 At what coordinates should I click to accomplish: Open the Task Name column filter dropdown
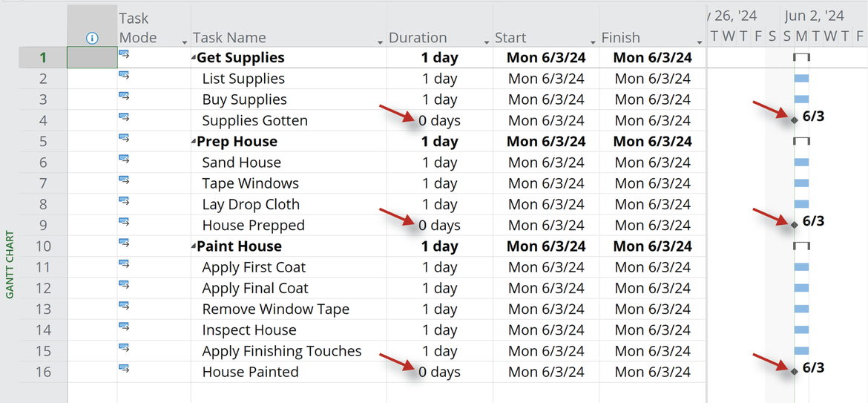(x=381, y=42)
